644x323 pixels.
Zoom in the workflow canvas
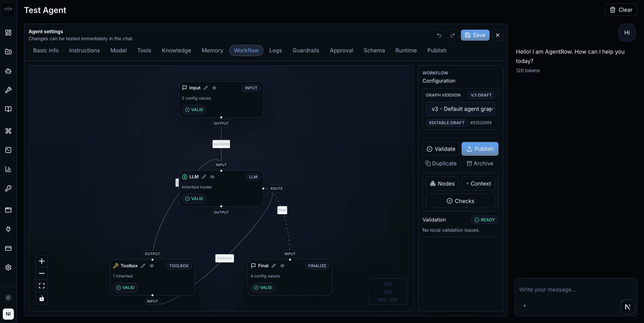tap(42, 261)
